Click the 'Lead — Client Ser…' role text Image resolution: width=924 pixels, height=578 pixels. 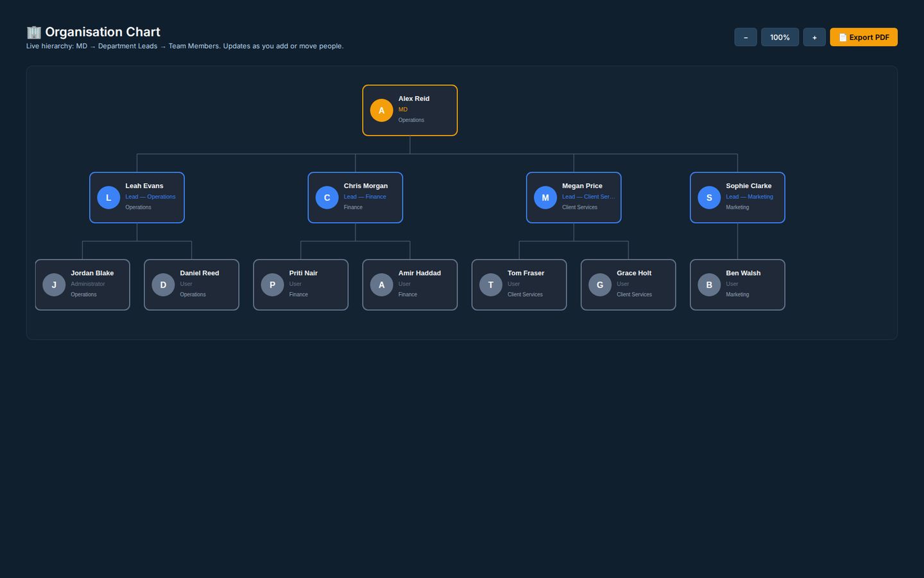point(588,197)
